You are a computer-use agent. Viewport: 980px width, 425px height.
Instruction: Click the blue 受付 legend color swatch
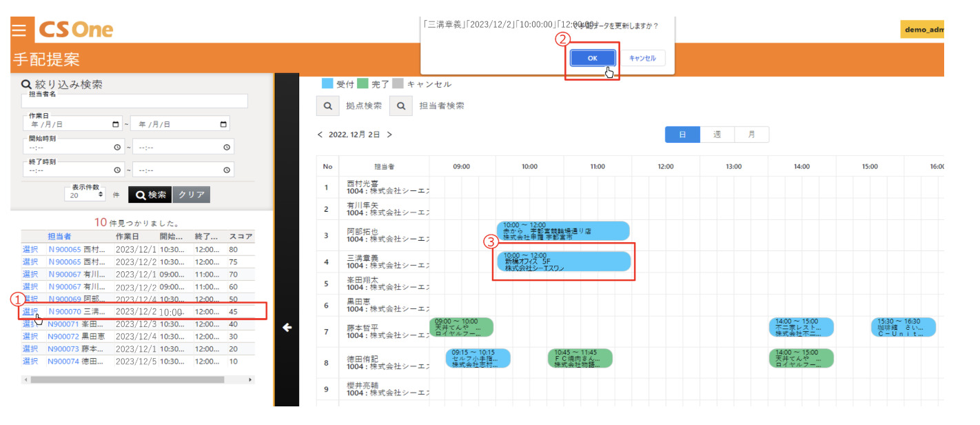[327, 84]
